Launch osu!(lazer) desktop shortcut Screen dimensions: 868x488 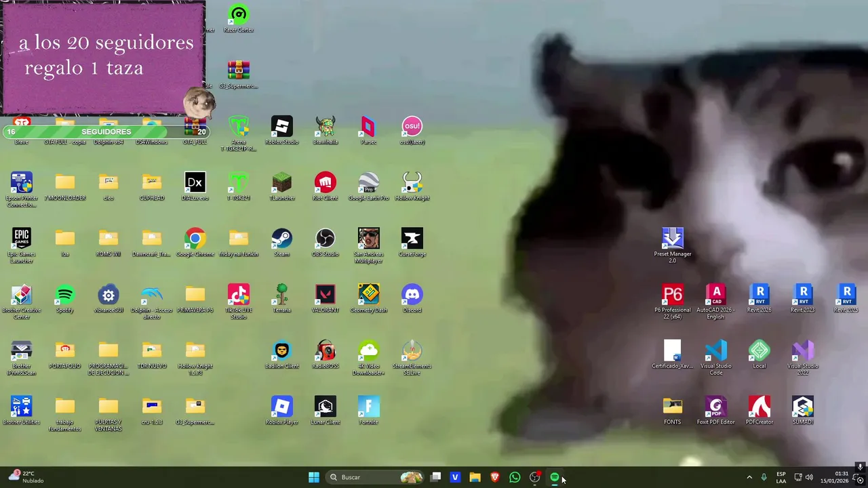pos(412,131)
